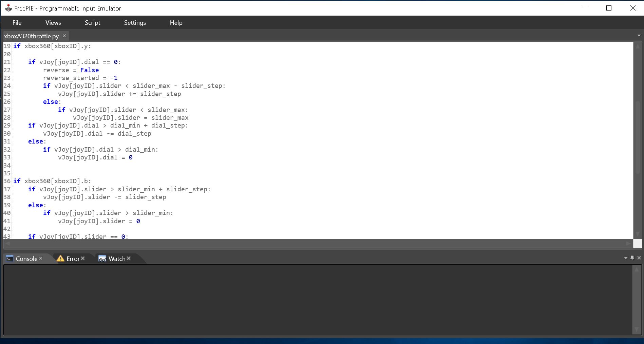Image resolution: width=644 pixels, height=344 pixels.
Task: Switch to the Watch tab
Action: [x=117, y=259]
